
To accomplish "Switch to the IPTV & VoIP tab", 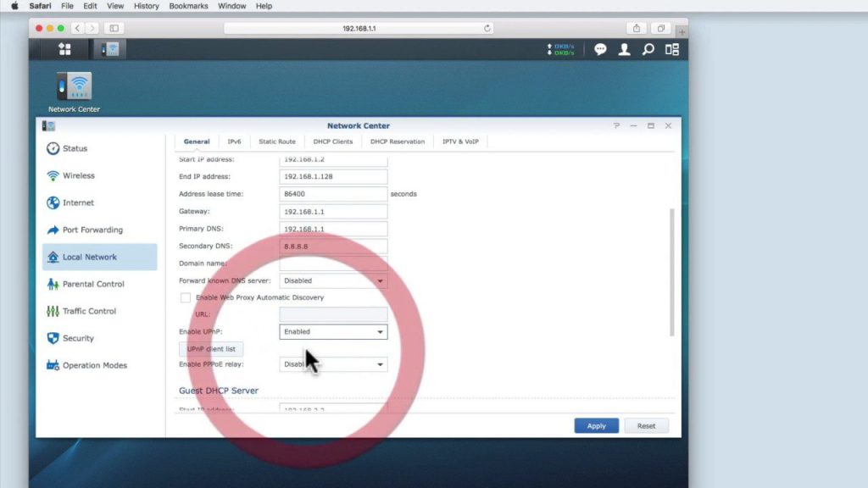I will pyautogui.click(x=460, y=141).
